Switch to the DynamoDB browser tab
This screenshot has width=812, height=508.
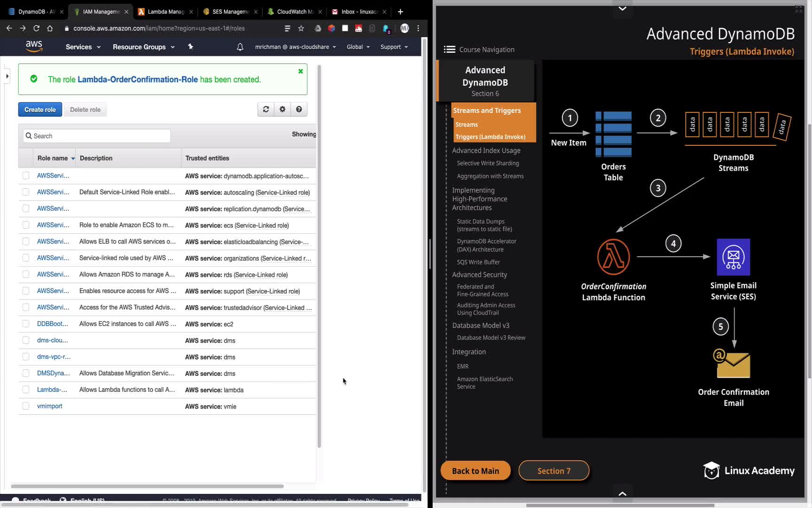pyautogui.click(x=36, y=12)
